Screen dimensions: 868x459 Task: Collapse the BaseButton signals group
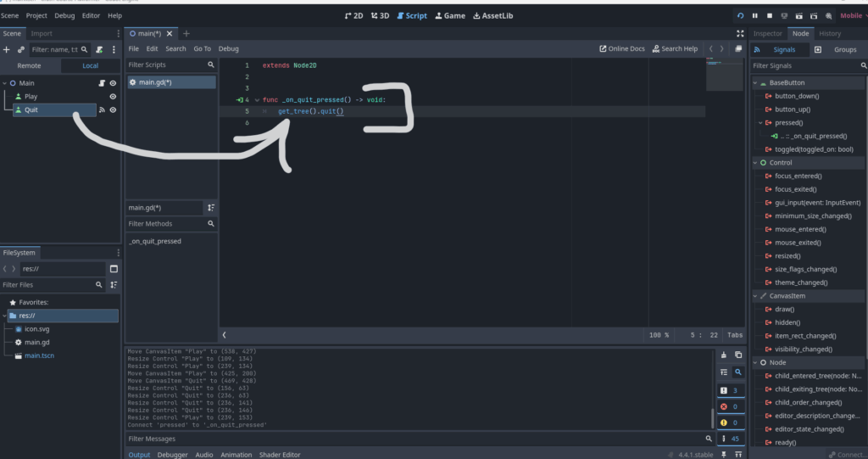pyautogui.click(x=757, y=82)
